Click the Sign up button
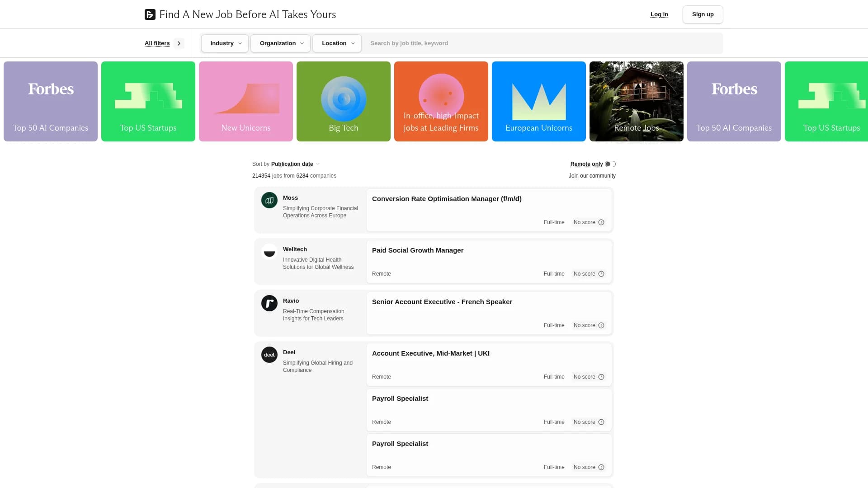 (703, 14)
